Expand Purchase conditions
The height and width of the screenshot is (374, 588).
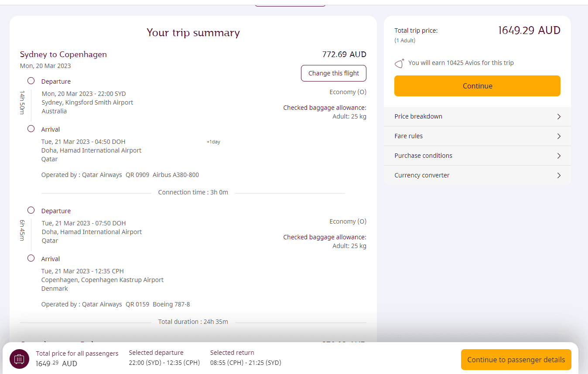coord(477,156)
